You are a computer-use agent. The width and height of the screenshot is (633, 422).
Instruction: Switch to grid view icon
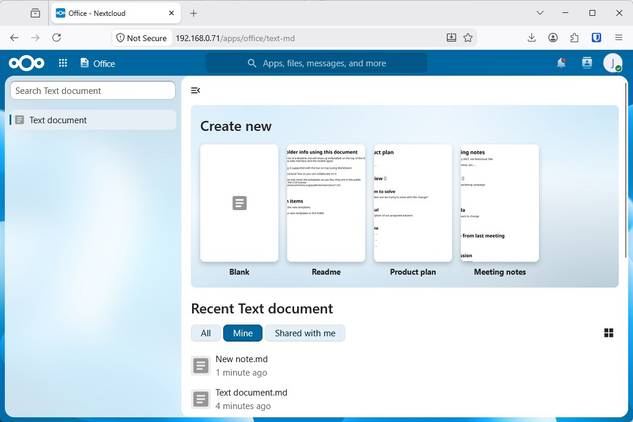coord(609,333)
